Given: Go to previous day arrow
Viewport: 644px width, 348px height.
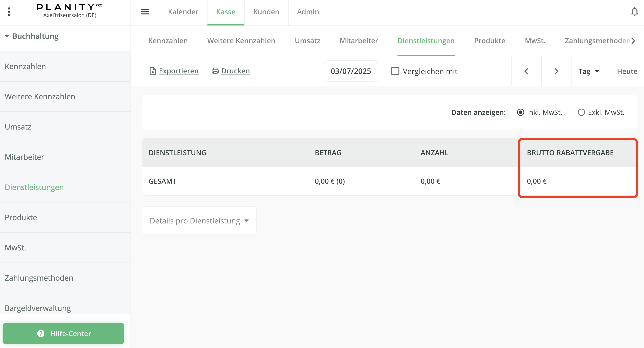Looking at the screenshot, I should tap(526, 71).
